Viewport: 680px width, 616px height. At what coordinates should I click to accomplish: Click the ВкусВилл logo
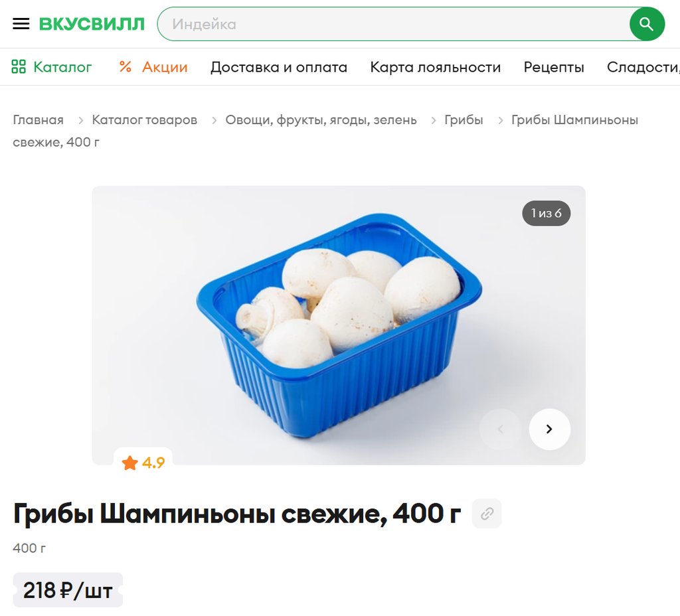tap(92, 25)
